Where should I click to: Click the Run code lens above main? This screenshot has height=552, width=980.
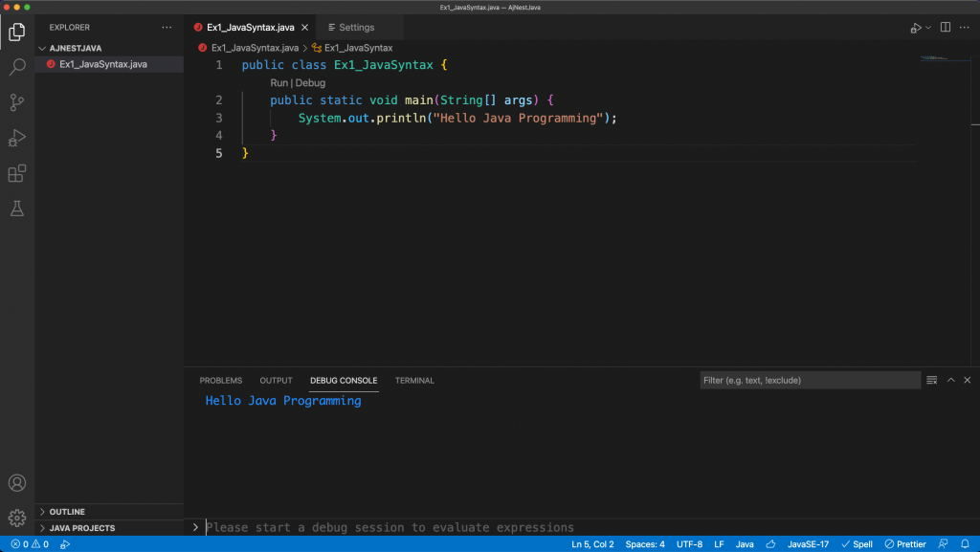pyautogui.click(x=278, y=83)
